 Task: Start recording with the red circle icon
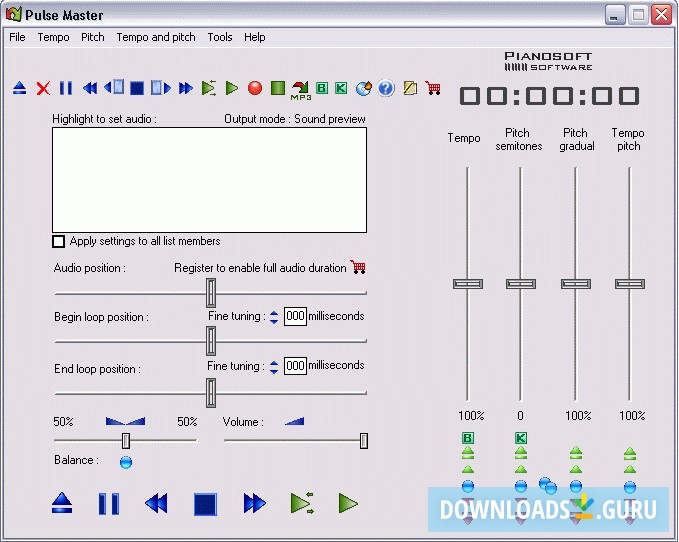(x=255, y=88)
